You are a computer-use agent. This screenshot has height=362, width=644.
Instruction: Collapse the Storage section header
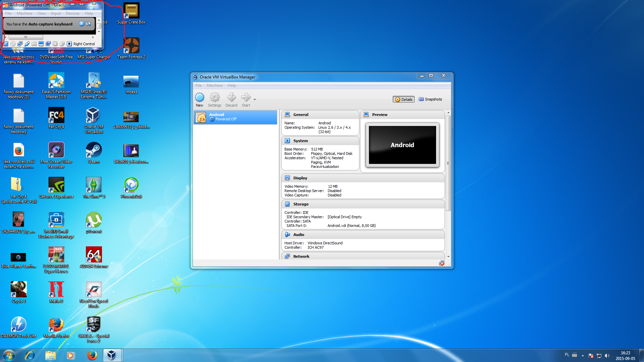pos(301,204)
